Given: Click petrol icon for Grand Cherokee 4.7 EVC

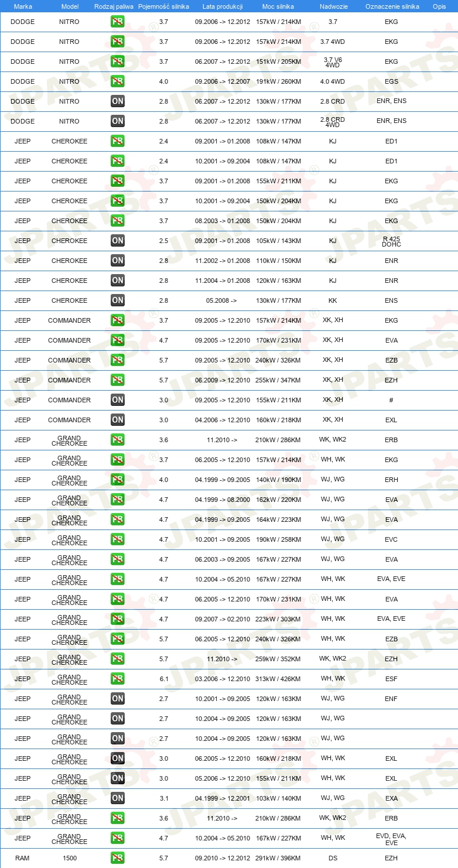Looking at the screenshot, I should tap(118, 539).
